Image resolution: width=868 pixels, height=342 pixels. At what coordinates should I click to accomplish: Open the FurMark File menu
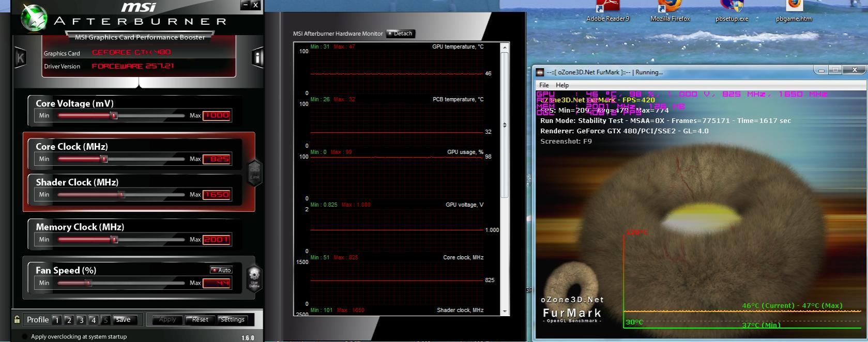544,85
